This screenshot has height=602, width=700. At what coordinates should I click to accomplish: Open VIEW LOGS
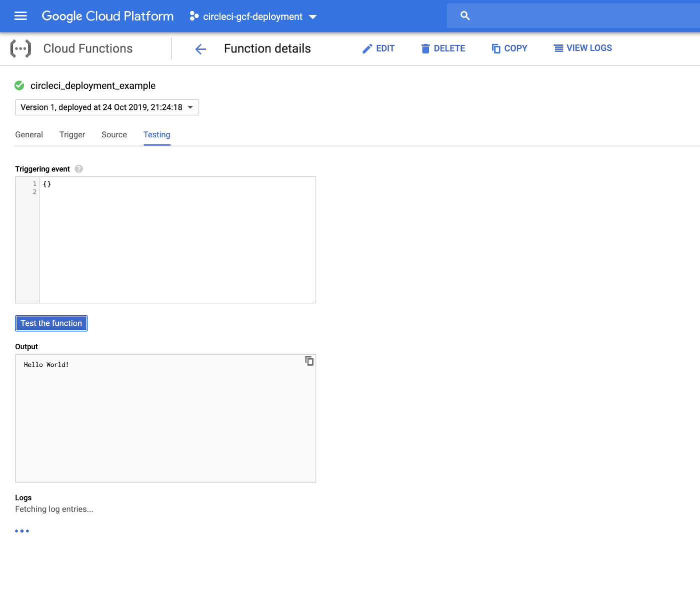pos(582,48)
